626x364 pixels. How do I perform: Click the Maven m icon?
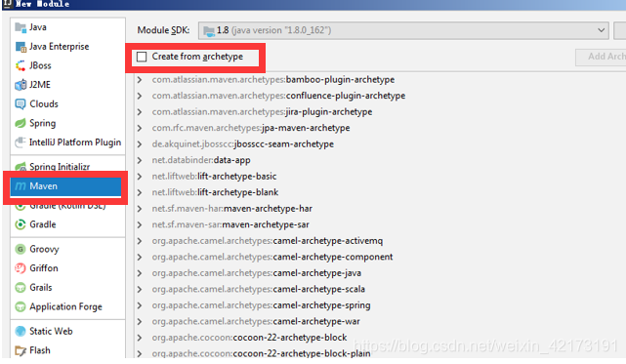21,186
